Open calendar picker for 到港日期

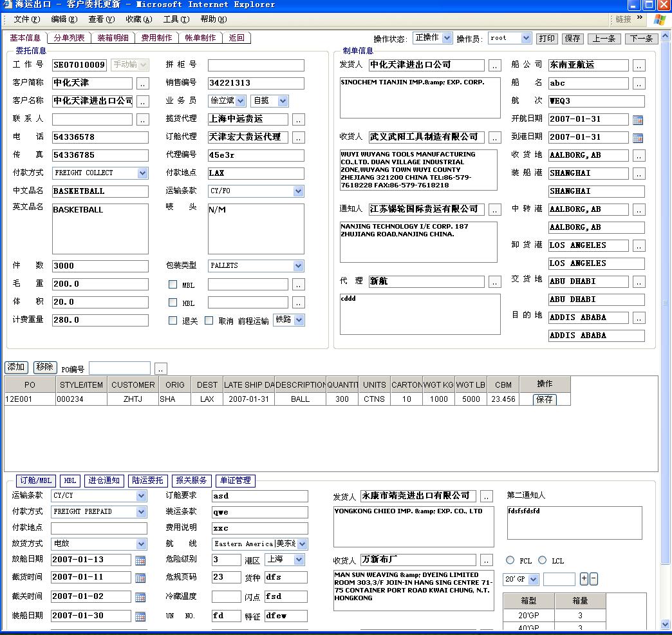(x=638, y=138)
